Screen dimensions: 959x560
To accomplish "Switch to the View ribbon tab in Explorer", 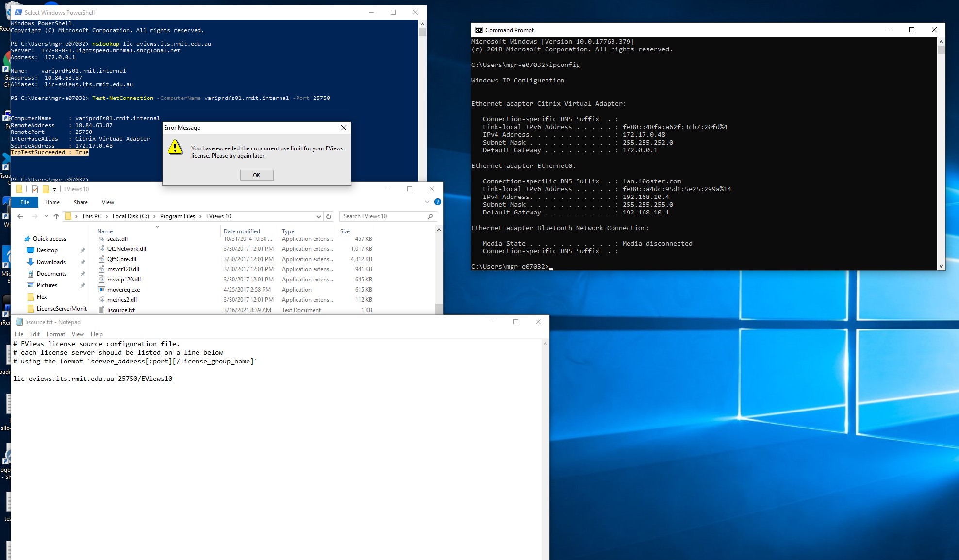I will pos(108,202).
